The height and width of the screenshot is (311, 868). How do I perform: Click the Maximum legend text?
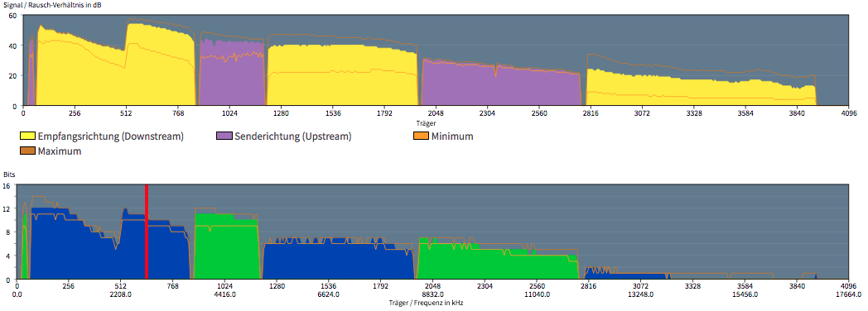(60, 151)
